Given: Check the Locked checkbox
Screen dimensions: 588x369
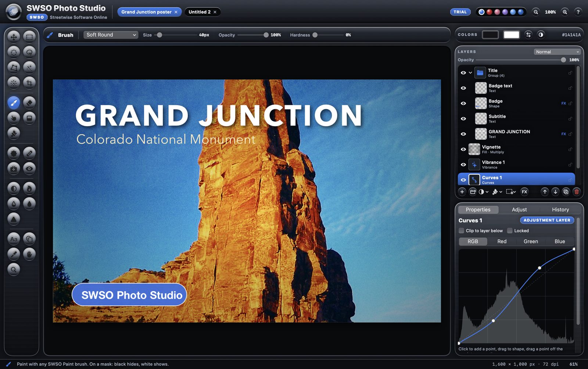Looking at the screenshot, I should 510,231.
